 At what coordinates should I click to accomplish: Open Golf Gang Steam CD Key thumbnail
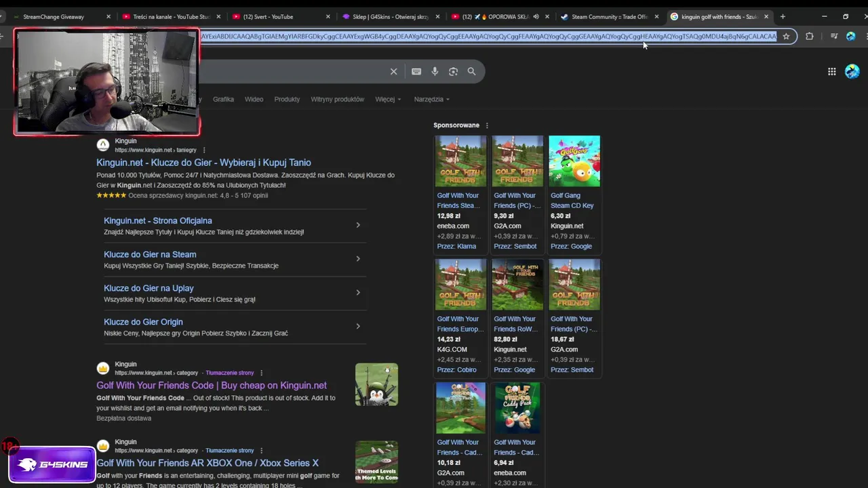574,161
